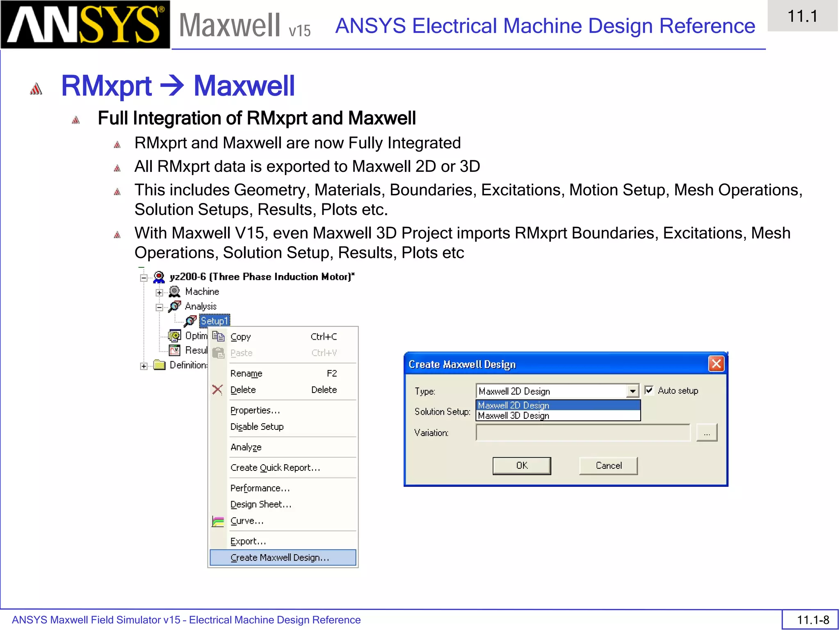The height and width of the screenshot is (630, 840).
Task: Select Copy in the context menu
Action: [283, 337]
